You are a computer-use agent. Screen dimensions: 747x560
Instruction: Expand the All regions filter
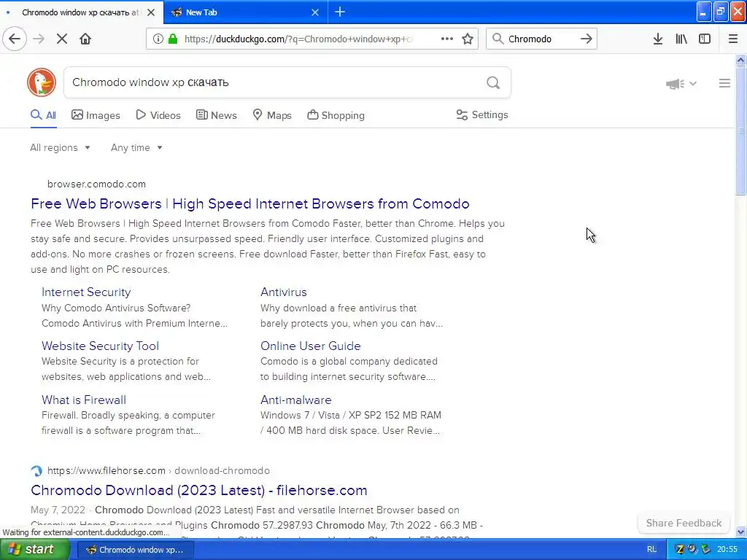(60, 147)
